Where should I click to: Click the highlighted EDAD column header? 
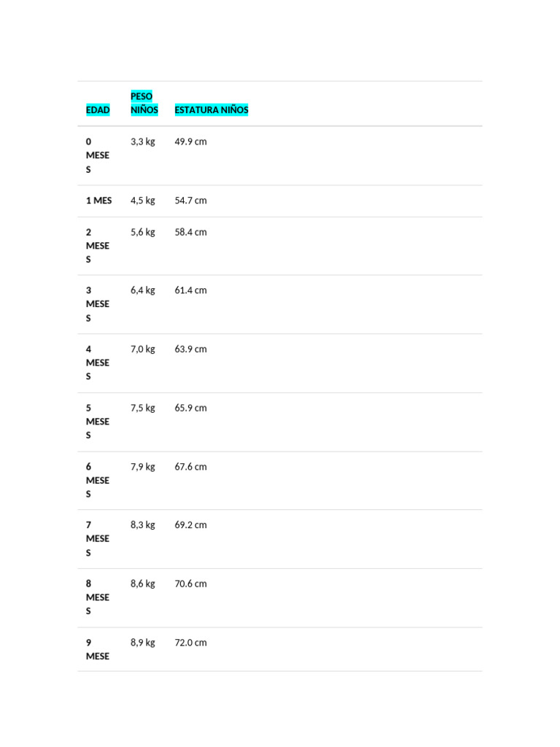click(98, 110)
